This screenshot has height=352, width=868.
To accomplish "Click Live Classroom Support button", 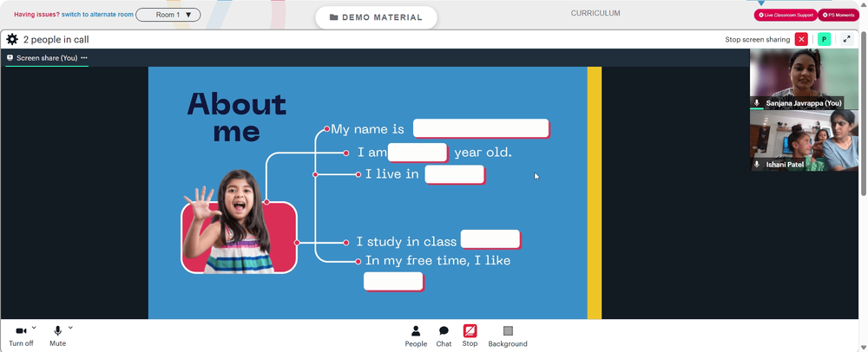I will 786,15.
